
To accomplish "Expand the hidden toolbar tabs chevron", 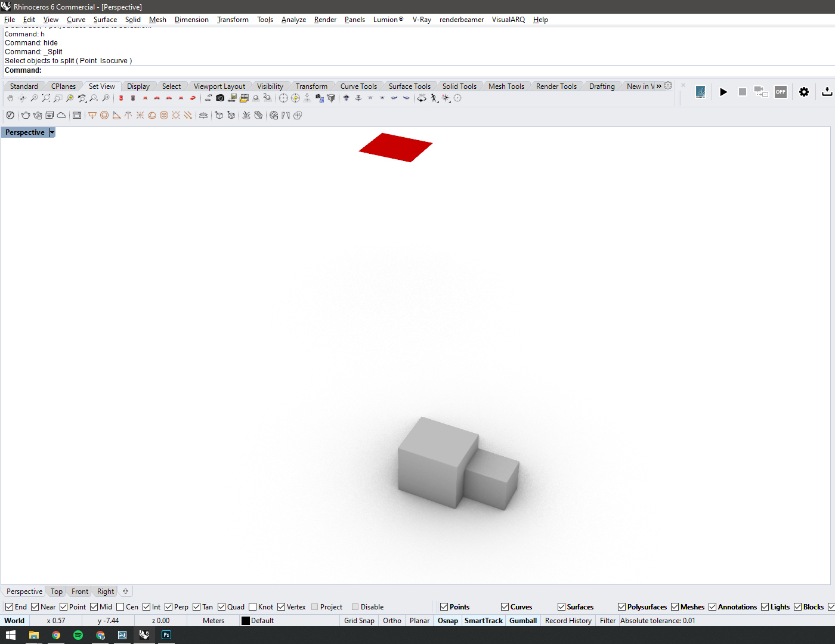I will click(659, 86).
